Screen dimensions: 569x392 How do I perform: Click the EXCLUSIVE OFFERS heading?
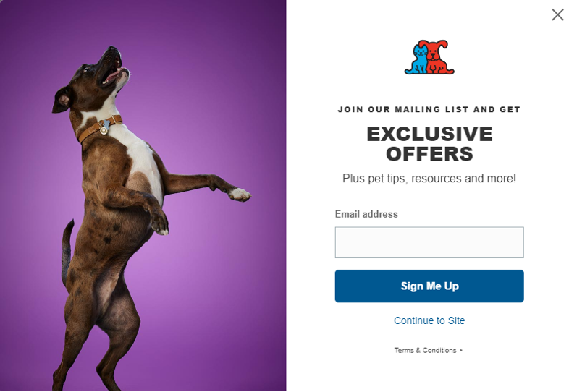pyautogui.click(x=429, y=144)
